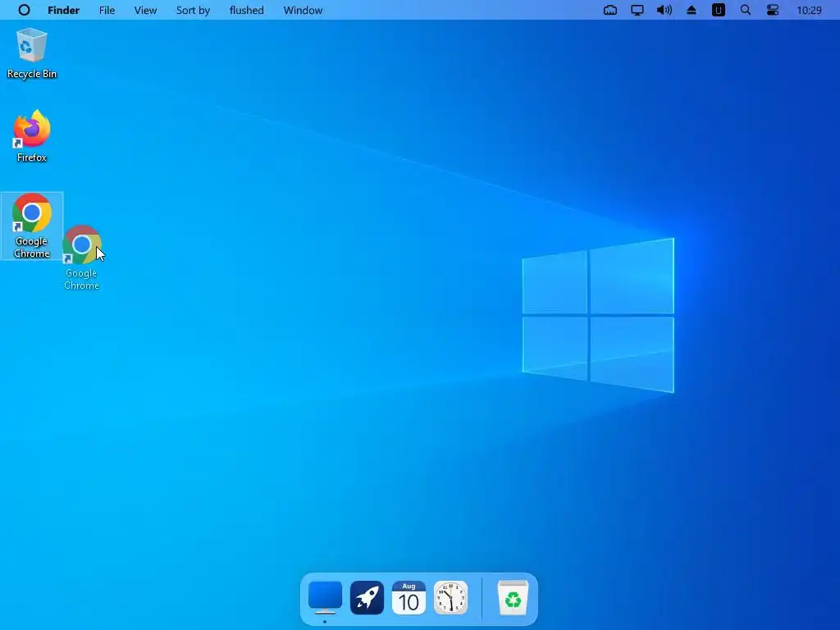Open the analog clock app in dock
This screenshot has width=840, height=630.
tap(450, 597)
